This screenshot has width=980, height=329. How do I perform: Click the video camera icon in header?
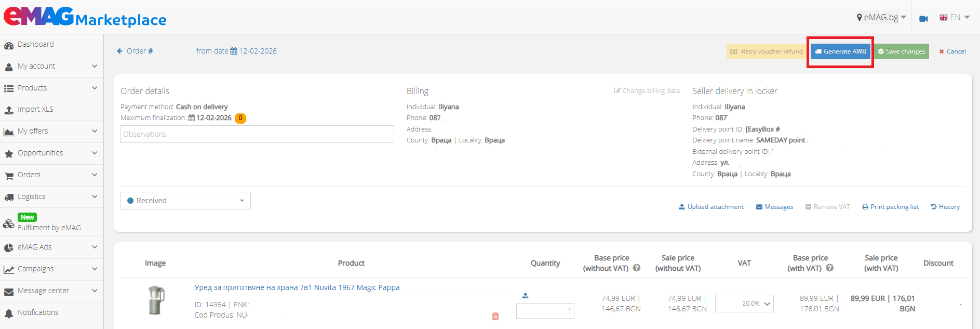tap(923, 18)
